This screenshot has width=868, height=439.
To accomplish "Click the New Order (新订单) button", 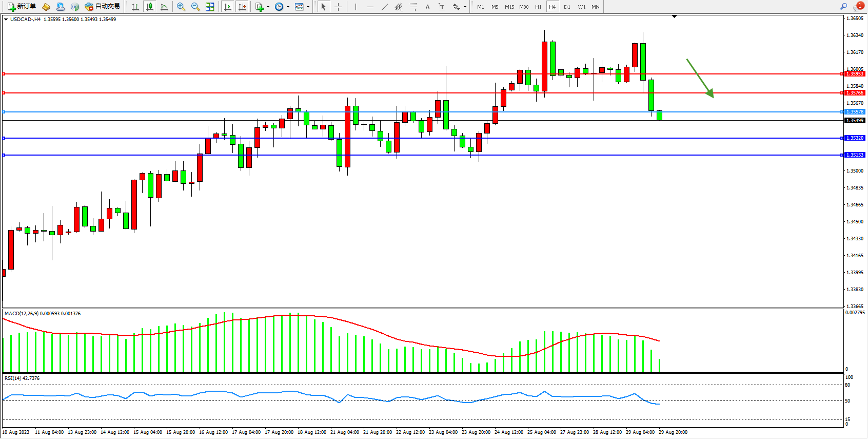I will coord(22,7).
